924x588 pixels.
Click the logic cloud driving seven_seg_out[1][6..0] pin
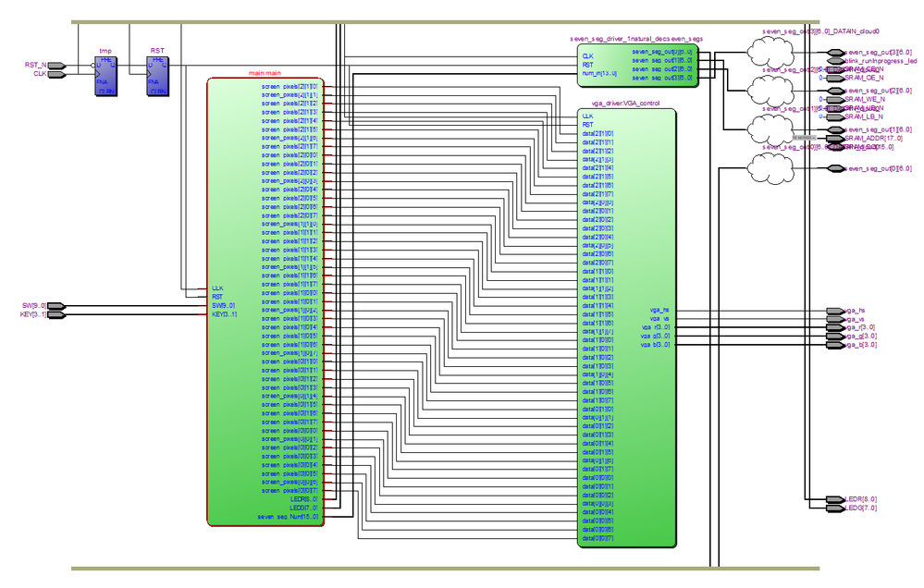point(770,130)
